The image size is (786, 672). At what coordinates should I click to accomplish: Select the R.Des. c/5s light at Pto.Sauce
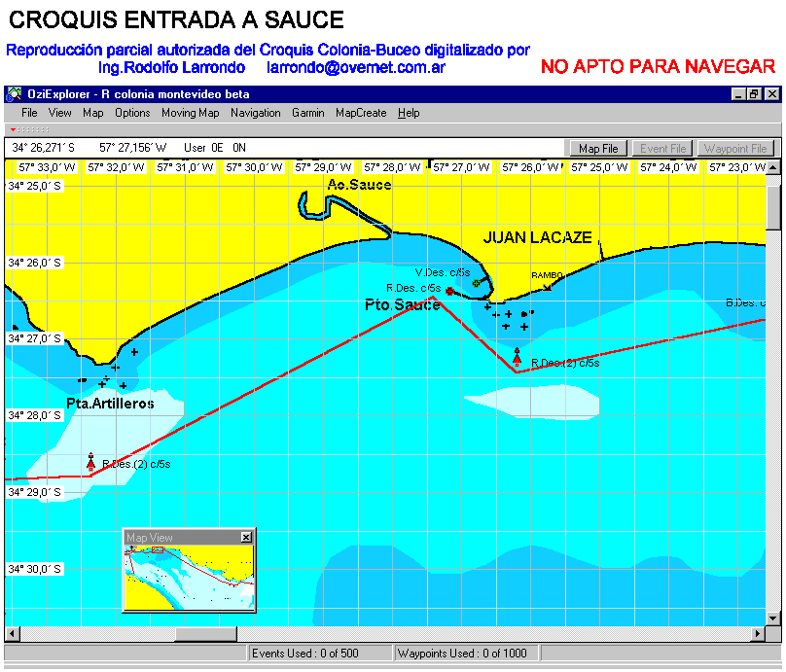(449, 290)
